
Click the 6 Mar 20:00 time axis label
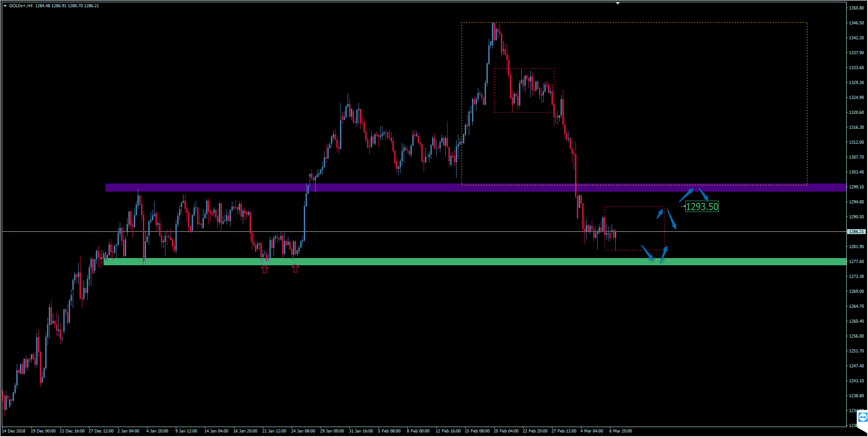click(x=620, y=431)
